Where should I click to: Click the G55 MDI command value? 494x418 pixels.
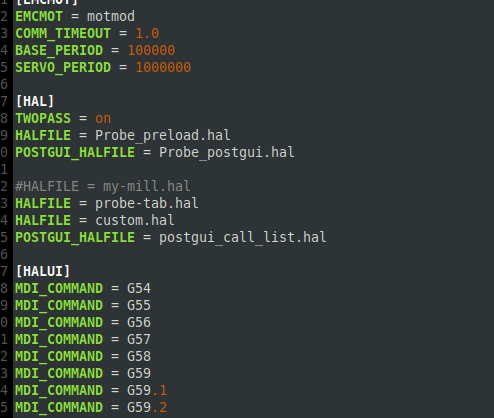click(x=139, y=305)
